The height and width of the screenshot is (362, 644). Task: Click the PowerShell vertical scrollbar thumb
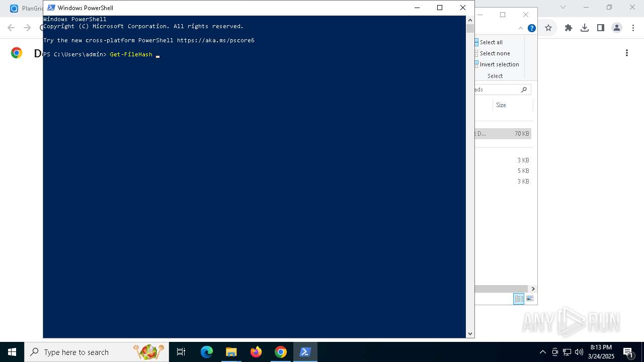tap(470, 29)
